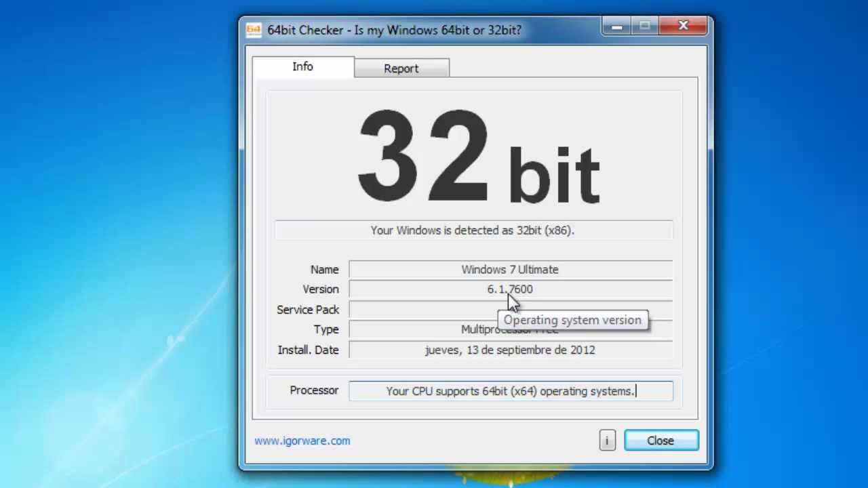Click the Name field showing Windows 7 Ultimate

pos(511,270)
